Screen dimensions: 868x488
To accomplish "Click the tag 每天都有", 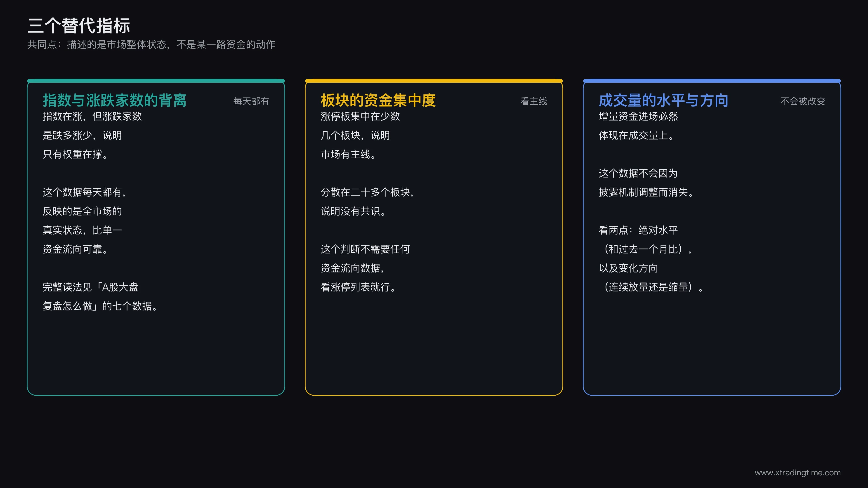I will 251,101.
